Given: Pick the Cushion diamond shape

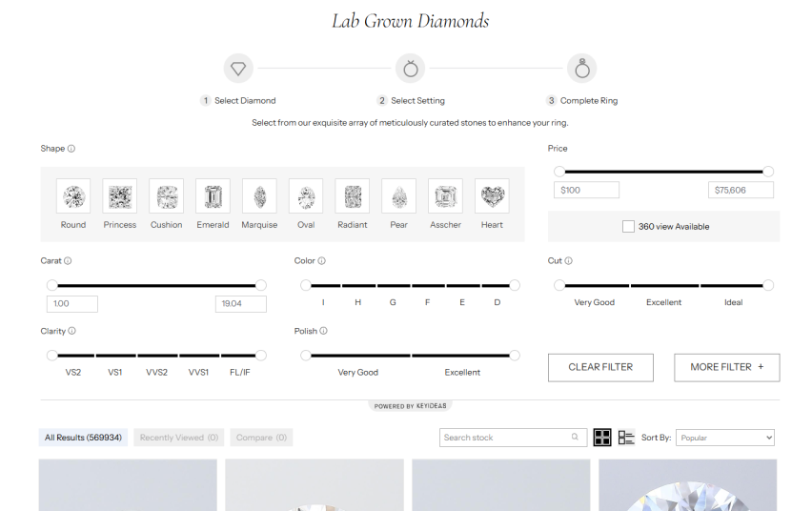Looking at the screenshot, I should click(x=166, y=195).
